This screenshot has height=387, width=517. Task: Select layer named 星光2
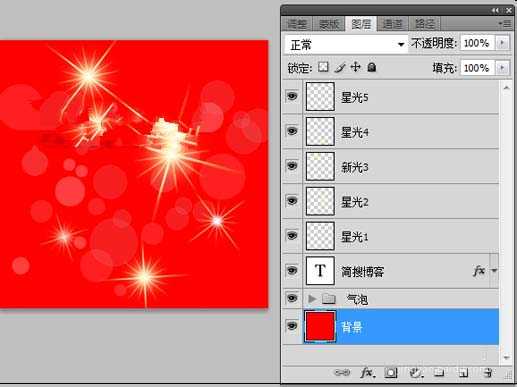click(355, 202)
